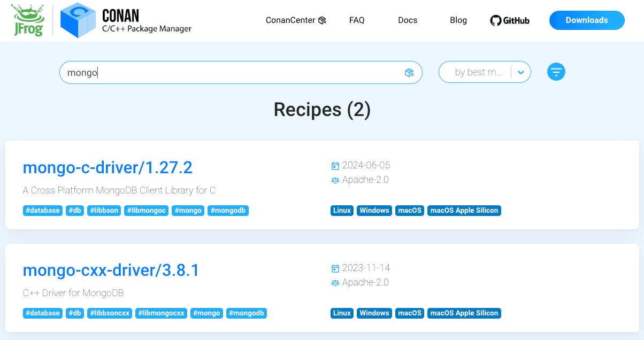The image size is (644, 340).
Task: Click the calendar icon beside 2024-06-05
Action: point(336,165)
